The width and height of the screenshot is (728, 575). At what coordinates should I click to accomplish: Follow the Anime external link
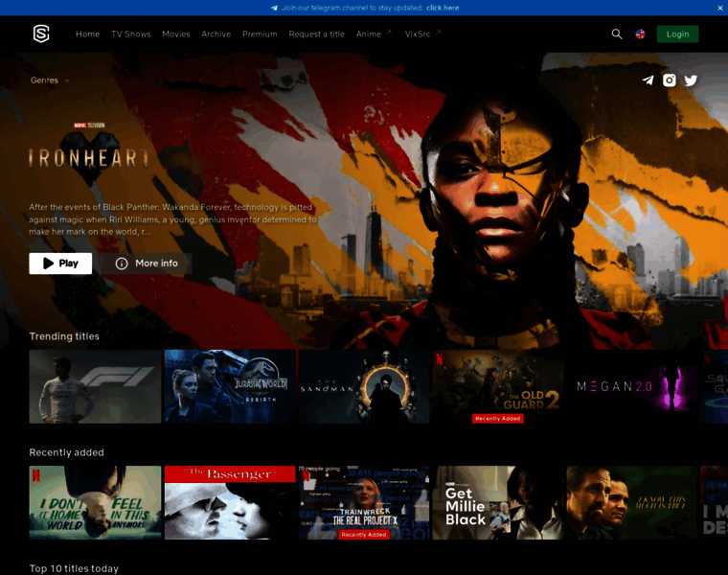(374, 34)
